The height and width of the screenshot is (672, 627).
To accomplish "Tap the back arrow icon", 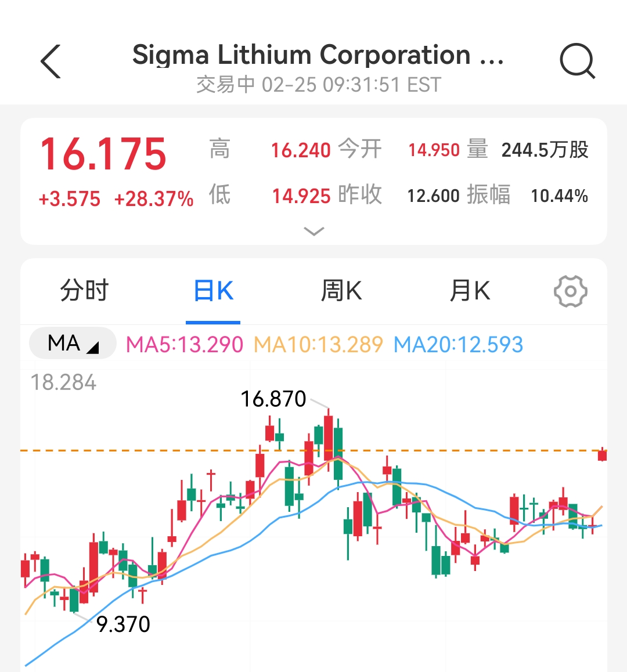I will pyautogui.click(x=51, y=62).
